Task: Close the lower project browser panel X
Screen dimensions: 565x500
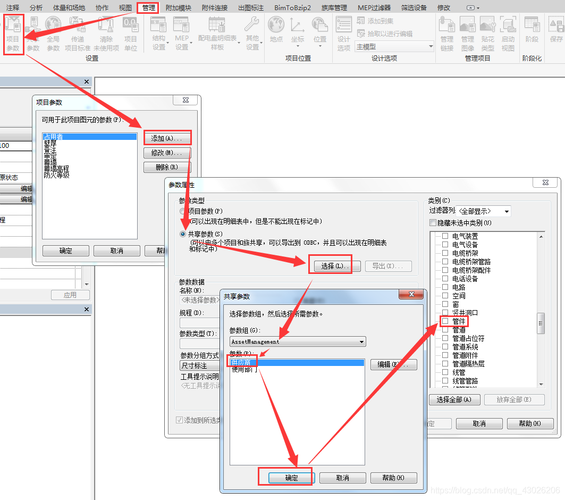Action: [x=86, y=309]
